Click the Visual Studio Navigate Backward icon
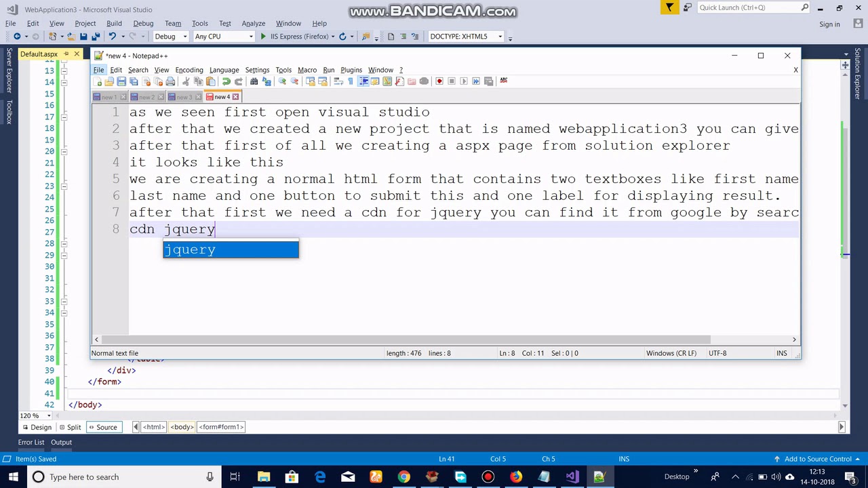Screen dimensions: 868x488 click(x=17, y=37)
